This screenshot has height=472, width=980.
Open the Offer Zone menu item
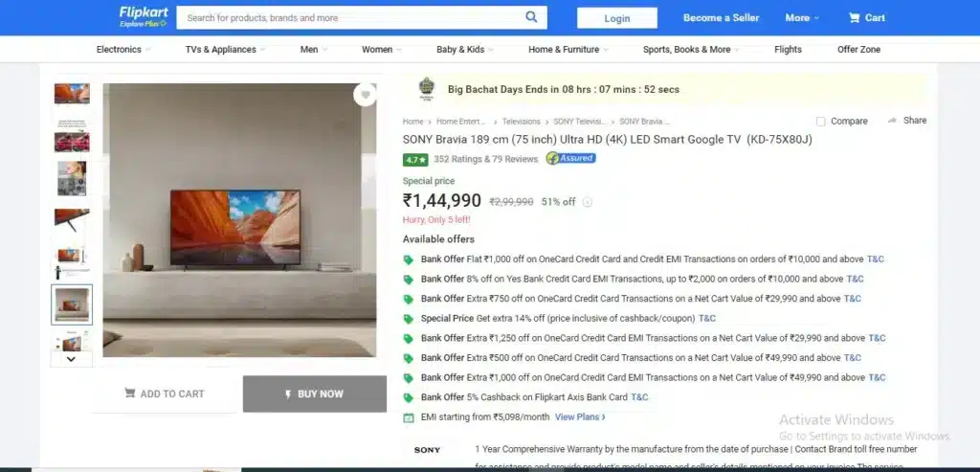858,50
